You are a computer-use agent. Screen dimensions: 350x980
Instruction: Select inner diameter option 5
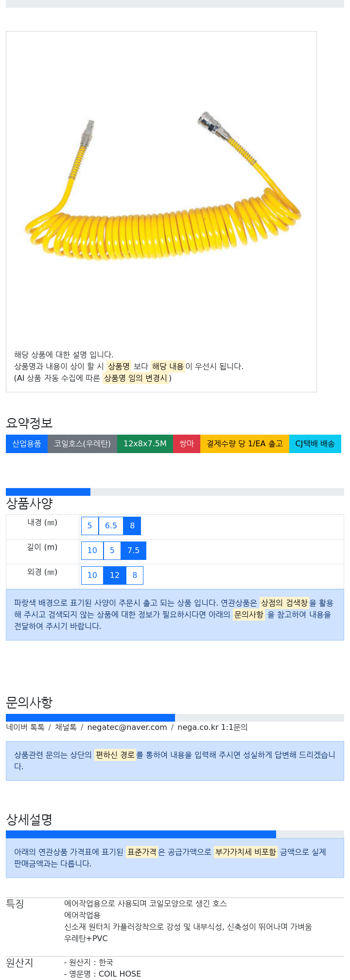[x=89, y=525]
